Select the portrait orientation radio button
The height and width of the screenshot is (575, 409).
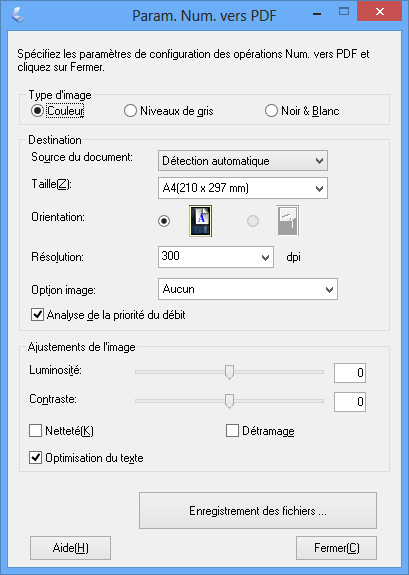click(x=164, y=221)
